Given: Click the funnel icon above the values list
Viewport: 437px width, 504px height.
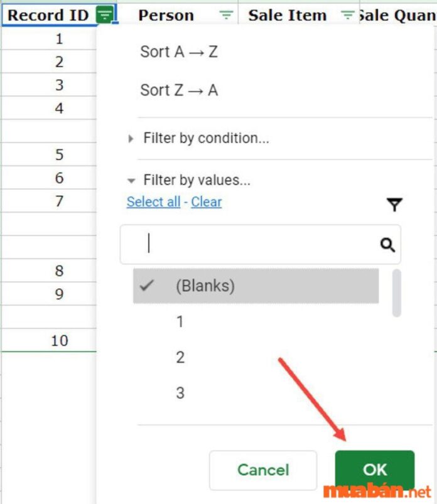Looking at the screenshot, I should click(x=394, y=204).
